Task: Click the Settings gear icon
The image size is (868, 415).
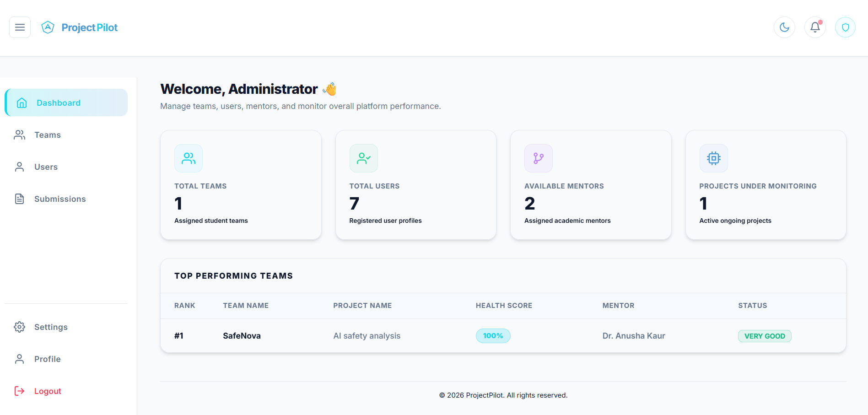Action: tap(19, 327)
